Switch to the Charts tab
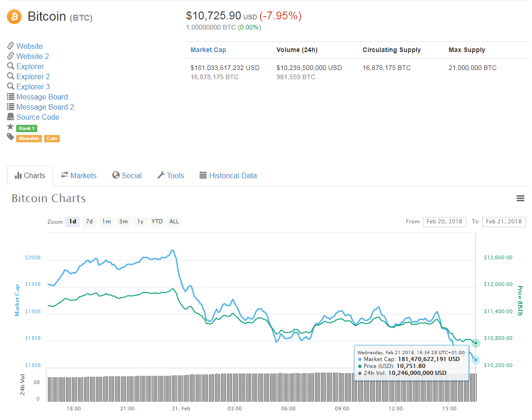The width and height of the screenshot is (532, 420). (30, 175)
